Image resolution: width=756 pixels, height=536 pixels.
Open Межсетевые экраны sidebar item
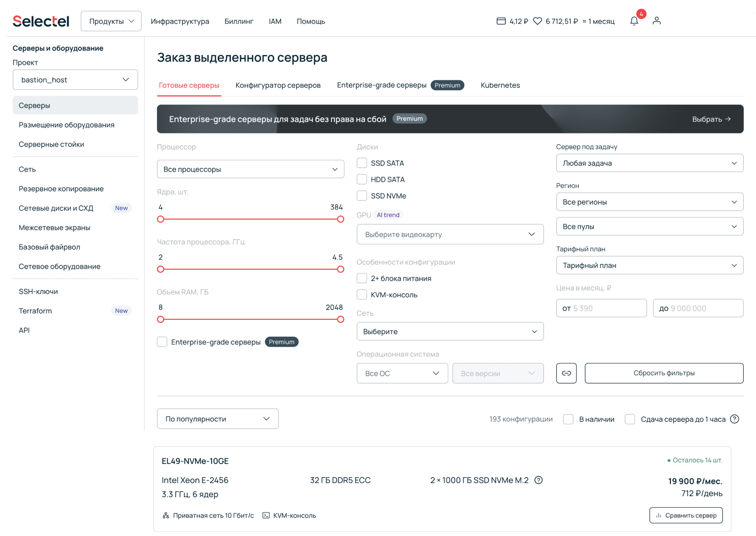pyautogui.click(x=75, y=228)
